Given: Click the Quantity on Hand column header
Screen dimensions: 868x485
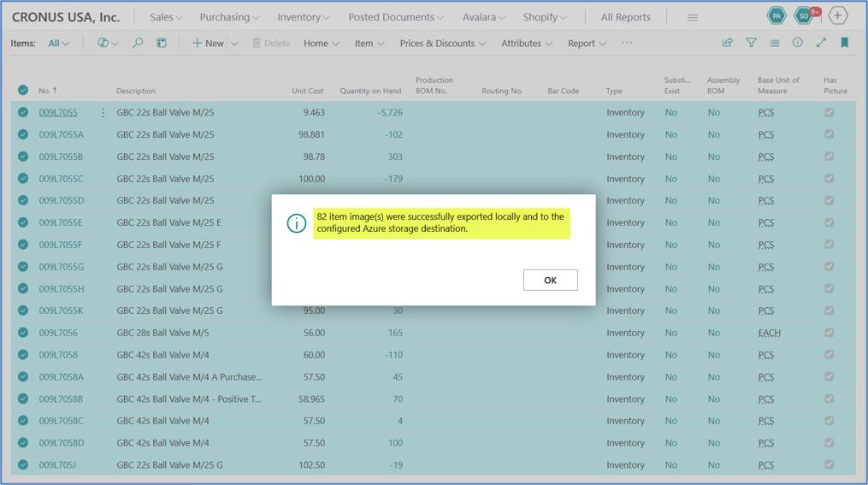Looking at the screenshot, I should [x=370, y=91].
